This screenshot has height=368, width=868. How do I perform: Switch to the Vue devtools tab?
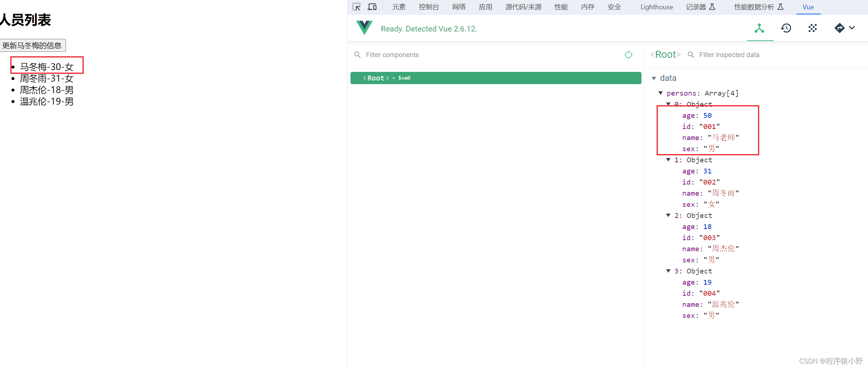coord(808,7)
